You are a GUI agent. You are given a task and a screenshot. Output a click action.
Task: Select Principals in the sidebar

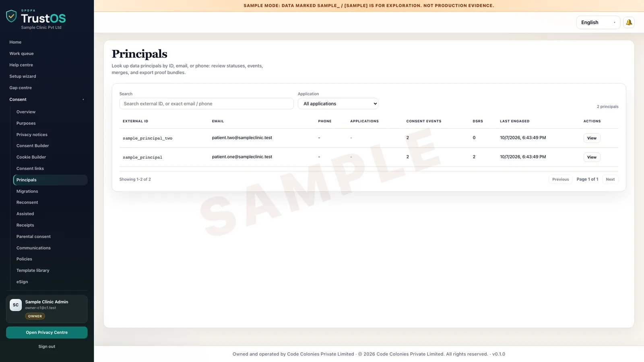[x=50, y=180]
